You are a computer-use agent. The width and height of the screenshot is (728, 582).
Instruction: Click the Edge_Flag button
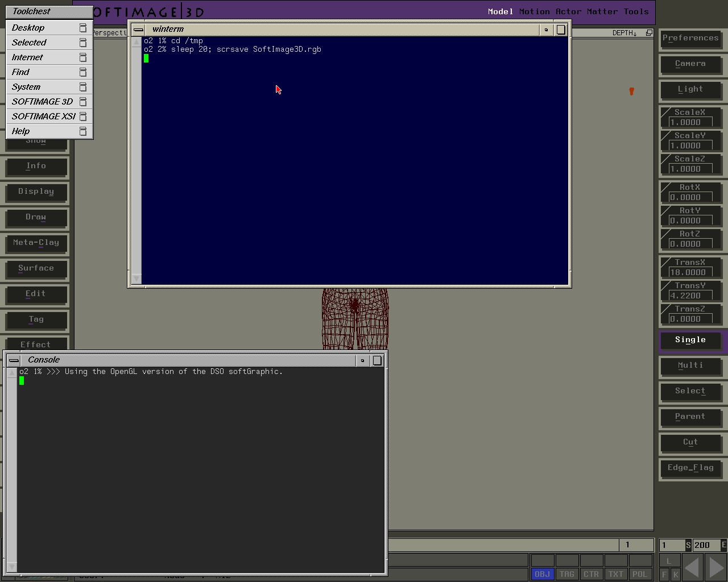[690, 468]
